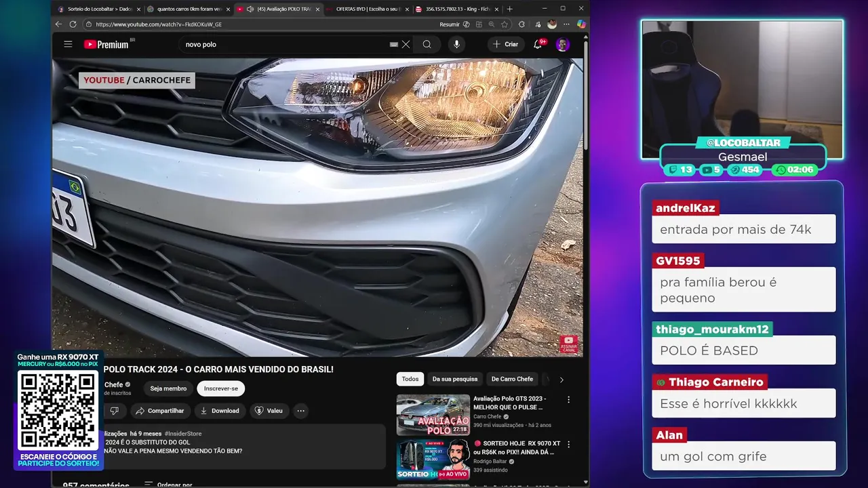Dislike the video with thumbs-down
Viewport: 868px width, 488px height.
point(114,411)
